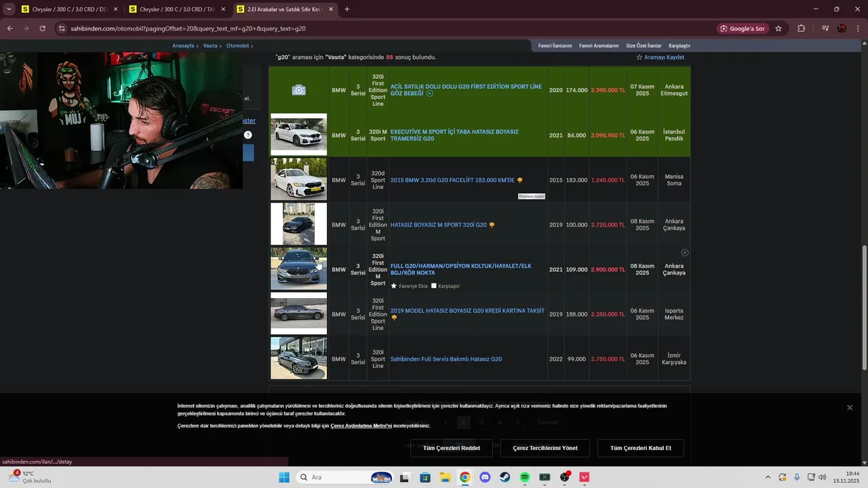Click the help question mark icon in the left sidebar
868x488 pixels.
coord(248,135)
